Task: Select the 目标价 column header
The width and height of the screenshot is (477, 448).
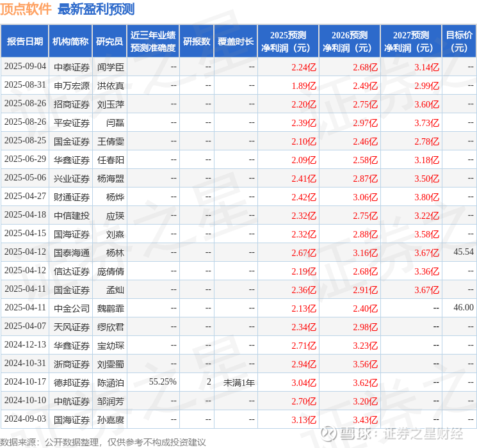Action: click(x=459, y=41)
